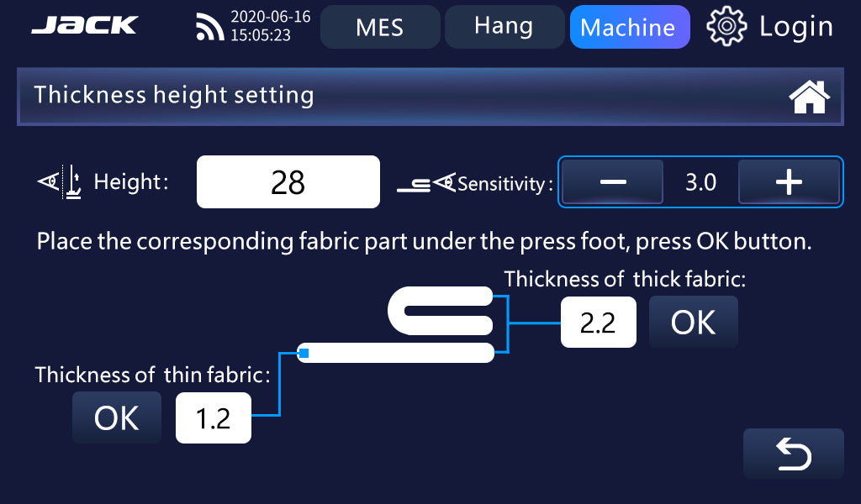Edit the Height value field
This screenshot has height=504, width=861.
click(x=288, y=182)
